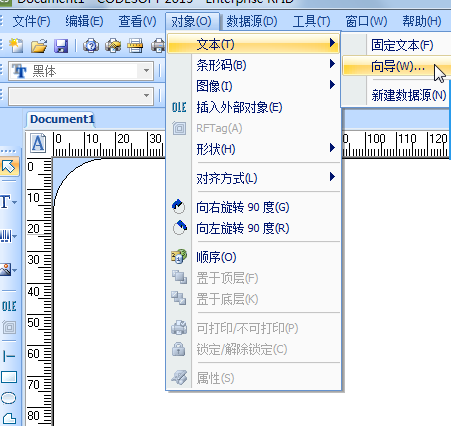Image resolution: width=451 pixels, height=426 pixels.
Task: Click the Save floppy disk icon
Action: [x=61, y=46]
